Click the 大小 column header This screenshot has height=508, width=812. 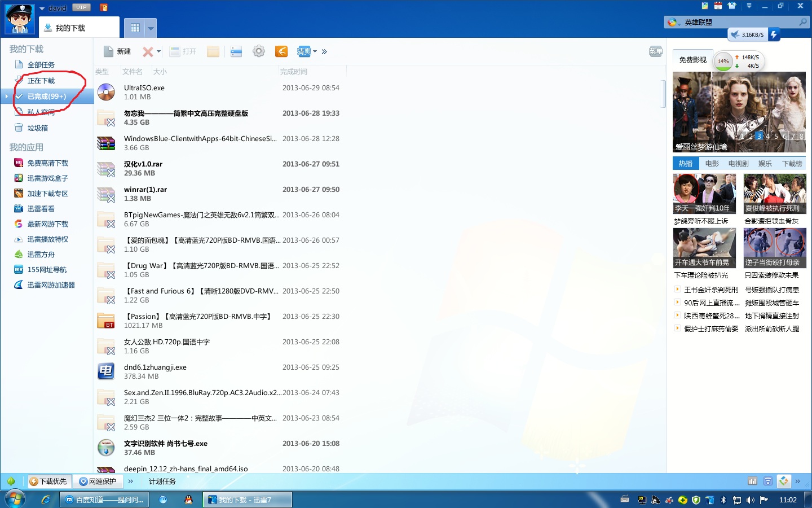coord(160,72)
